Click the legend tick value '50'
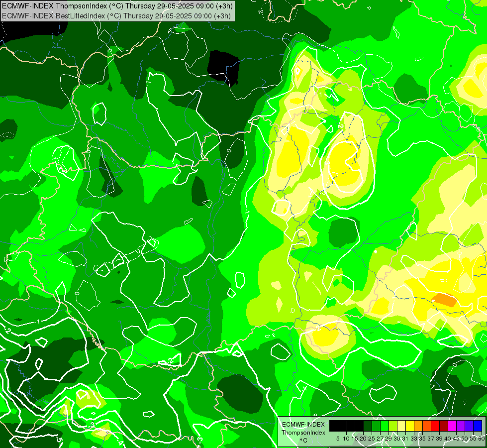Image resolution: width=487 pixels, height=448 pixels. (x=465, y=439)
